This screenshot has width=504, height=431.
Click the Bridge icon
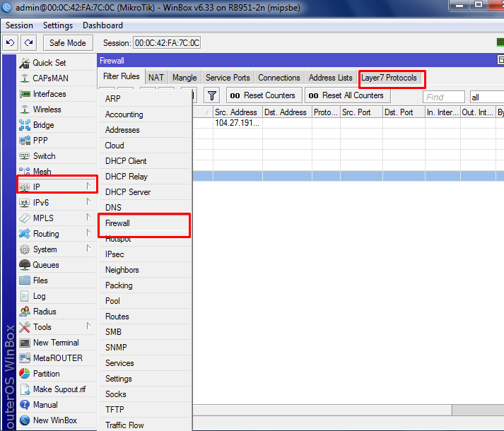tap(25, 125)
